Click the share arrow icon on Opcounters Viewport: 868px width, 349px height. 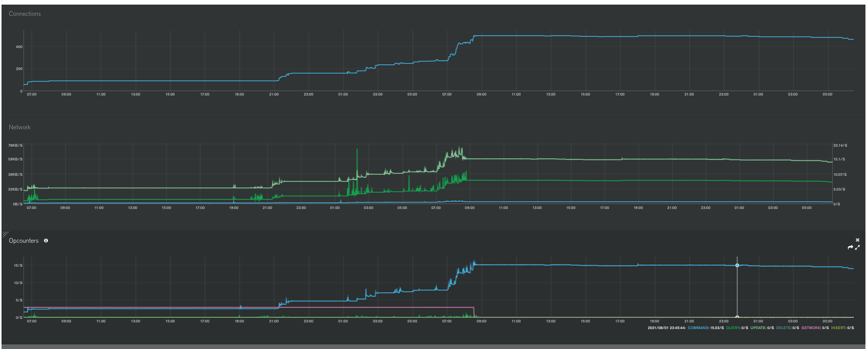pyautogui.click(x=850, y=248)
